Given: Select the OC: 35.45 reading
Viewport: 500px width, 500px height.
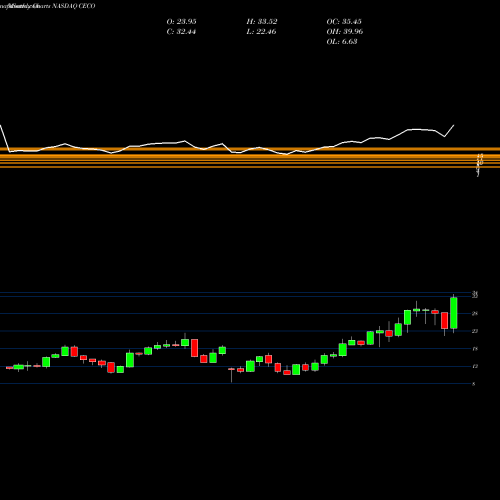Looking at the screenshot, I should click(344, 22).
